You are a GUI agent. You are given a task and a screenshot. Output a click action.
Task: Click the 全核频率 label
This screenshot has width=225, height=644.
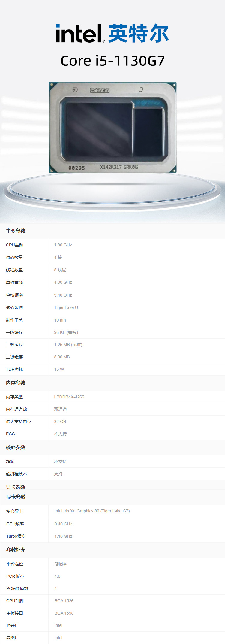click(14, 295)
